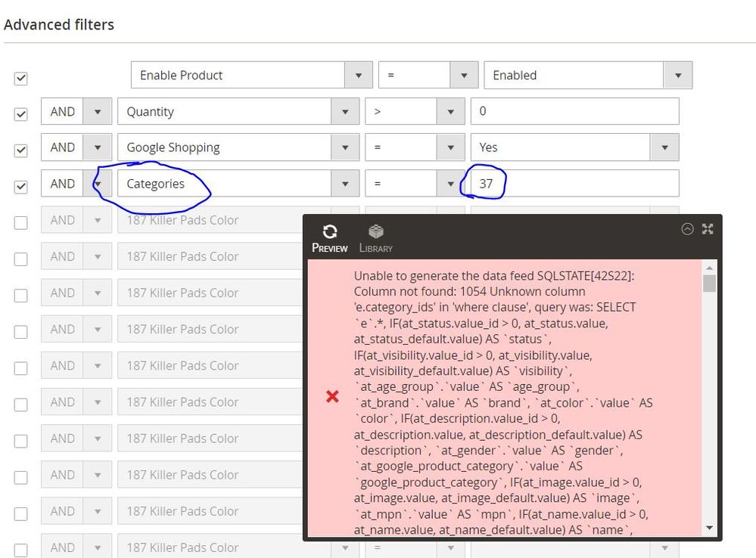This screenshot has width=756, height=558.
Task: Expand the preview panel to fullscreen
Action: (x=708, y=228)
